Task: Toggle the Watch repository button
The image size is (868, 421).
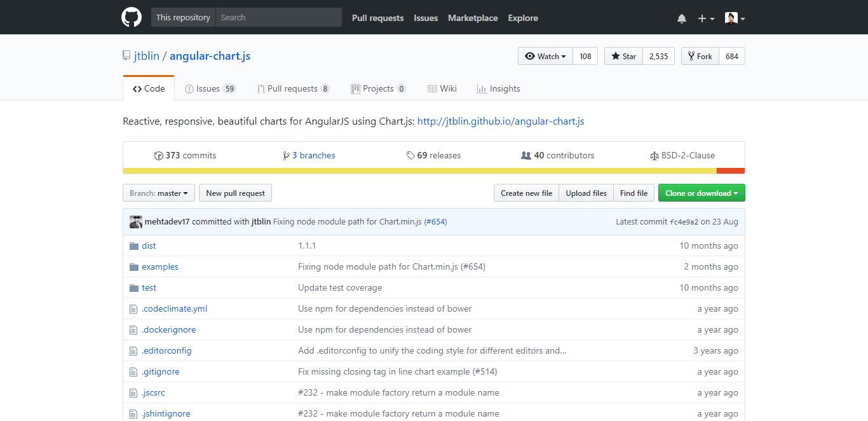Action: (545, 57)
